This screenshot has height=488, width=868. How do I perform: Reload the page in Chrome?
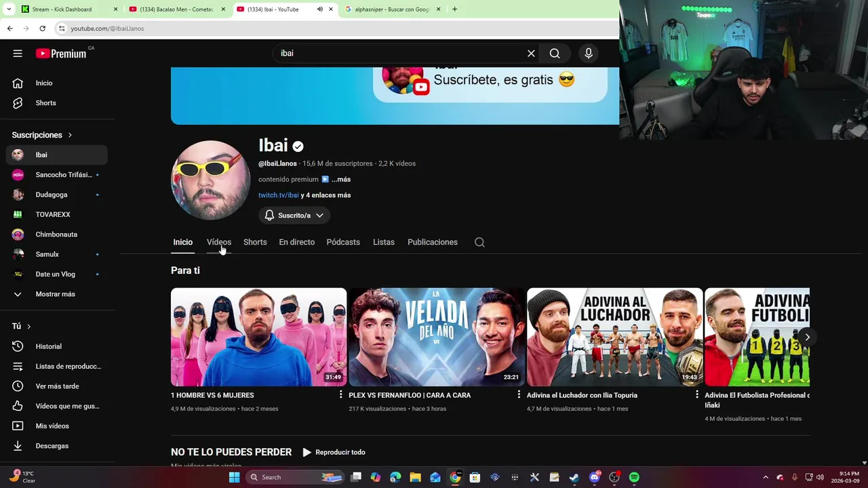pyautogui.click(x=42, y=28)
